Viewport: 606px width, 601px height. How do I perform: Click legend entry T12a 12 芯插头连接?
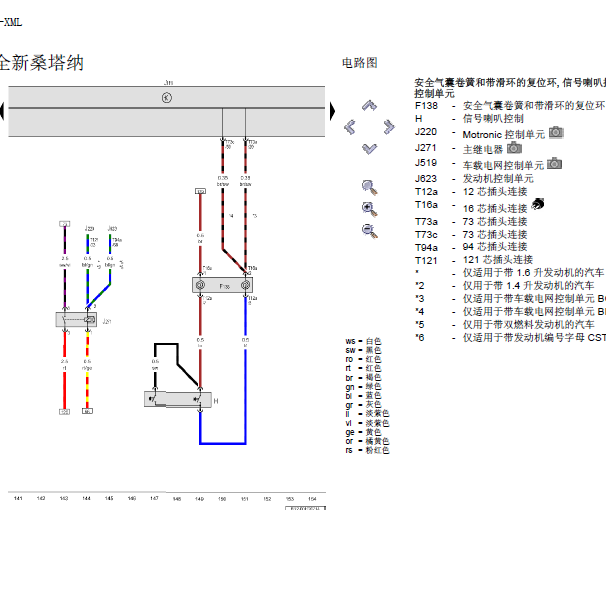(x=471, y=192)
